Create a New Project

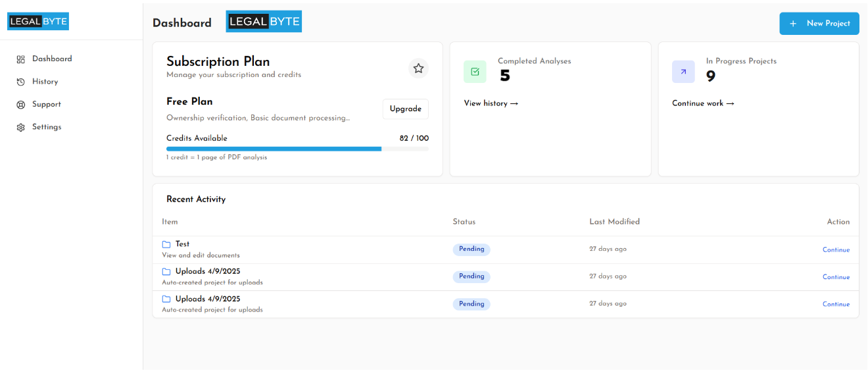pos(819,23)
